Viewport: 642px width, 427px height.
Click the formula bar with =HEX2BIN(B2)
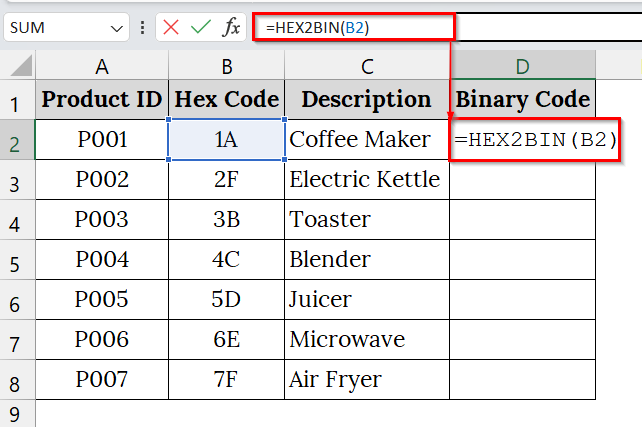[x=447, y=27]
